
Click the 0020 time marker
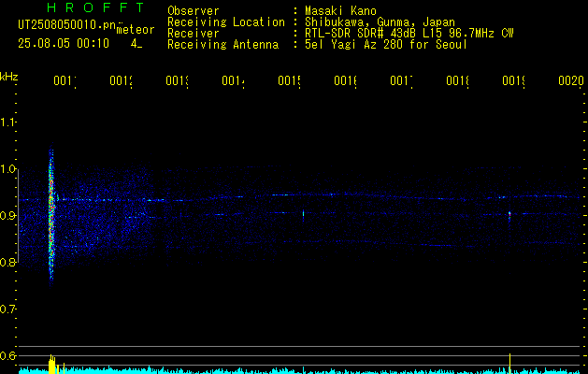(x=571, y=80)
